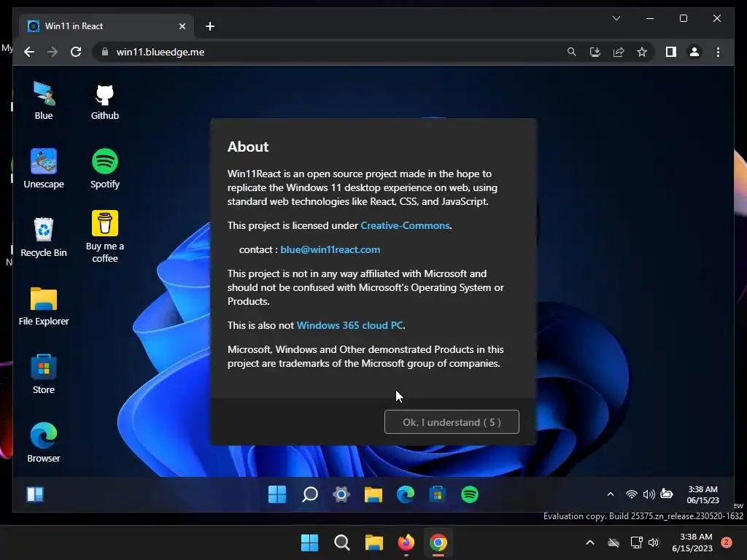
Task: Open the Chrome profile icon
Action: 694,52
